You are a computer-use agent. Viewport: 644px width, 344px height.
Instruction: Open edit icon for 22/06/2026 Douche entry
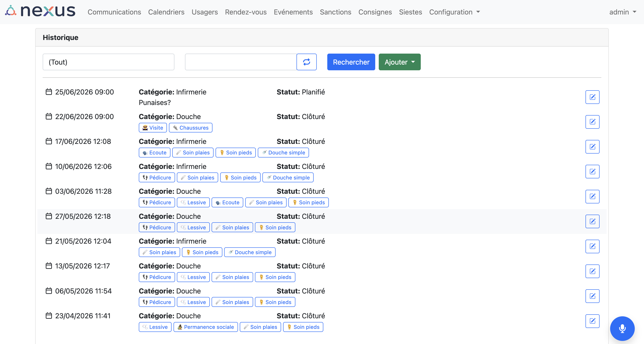point(592,122)
